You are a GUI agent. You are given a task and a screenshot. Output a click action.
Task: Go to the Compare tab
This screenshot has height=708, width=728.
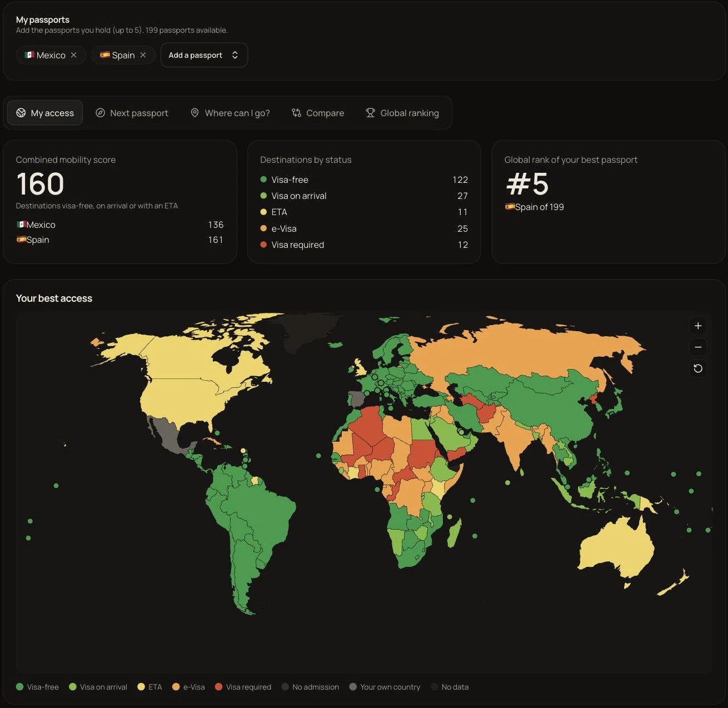tap(318, 113)
